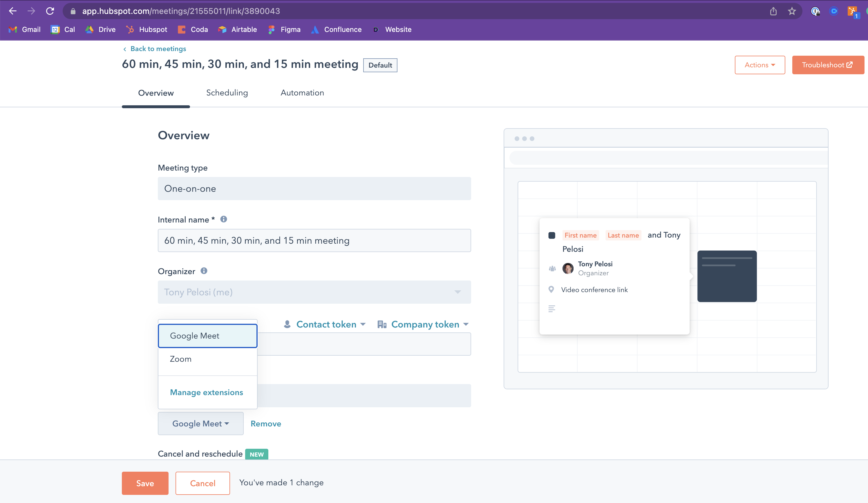This screenshot has width=868, height=503.
Task: Show info tooltip next to Organizer
Action: pos(204,271)
